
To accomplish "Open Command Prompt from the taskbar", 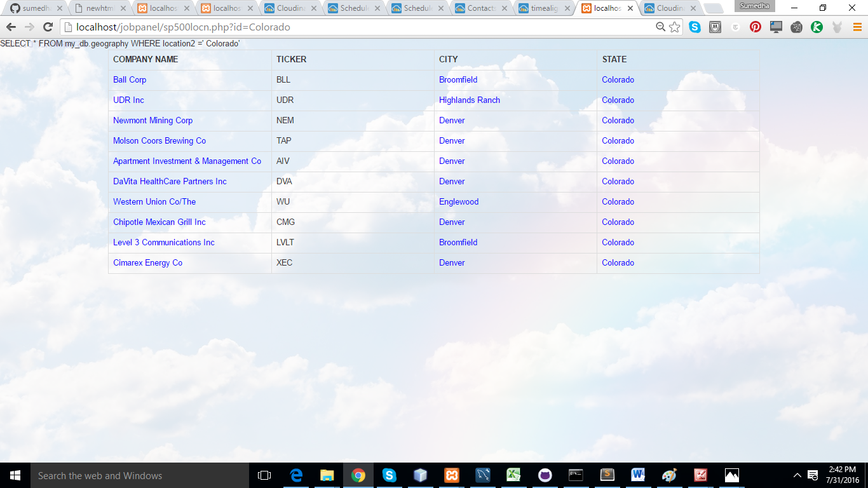I will 576,475.
